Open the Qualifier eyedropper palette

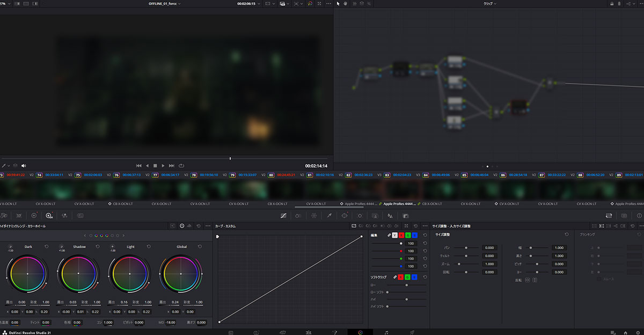330,215
